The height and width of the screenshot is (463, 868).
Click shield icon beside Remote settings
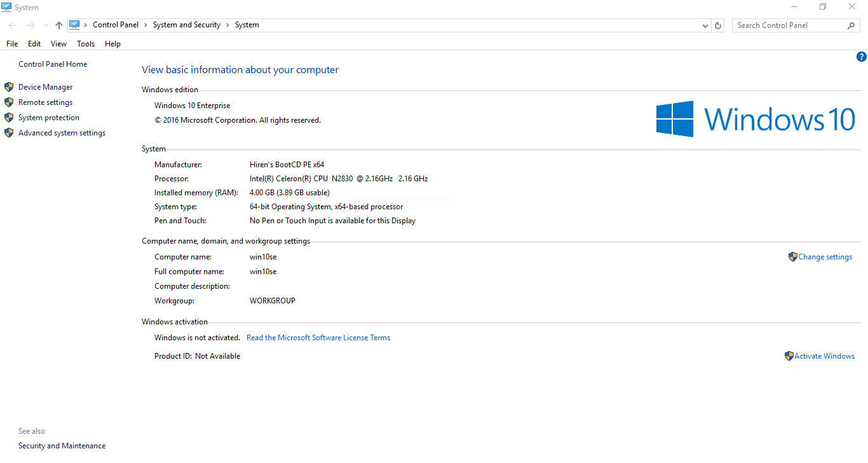[9, 102]
